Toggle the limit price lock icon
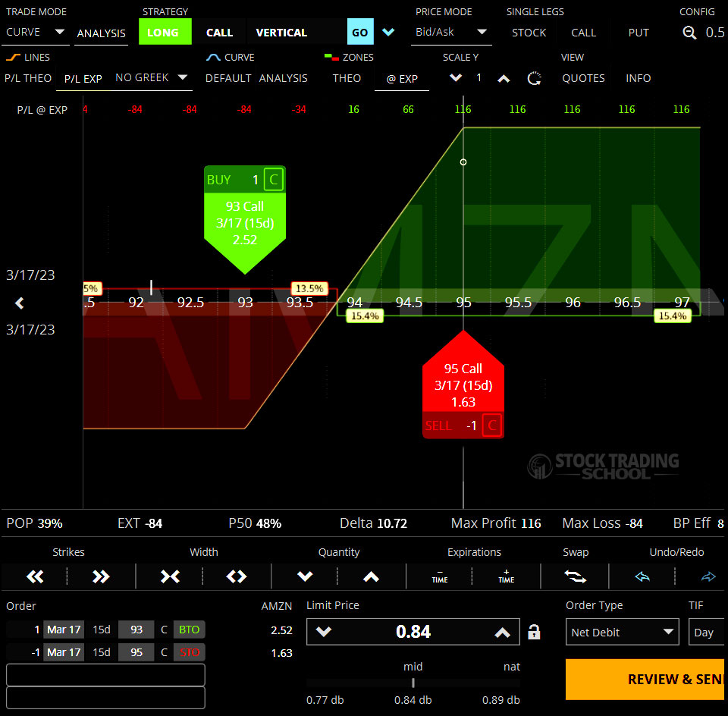The image size is (728, 716). 534,632
